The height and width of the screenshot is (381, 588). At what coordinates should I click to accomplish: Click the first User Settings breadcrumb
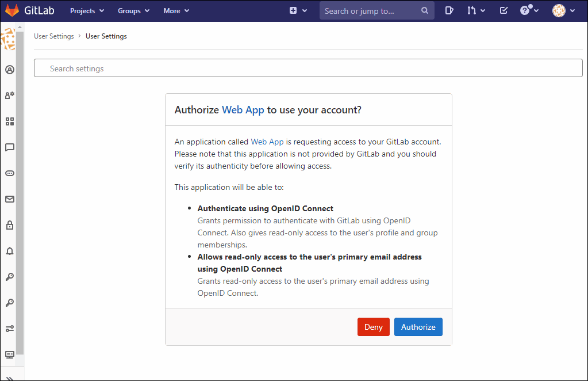click(x=54, y=36)
